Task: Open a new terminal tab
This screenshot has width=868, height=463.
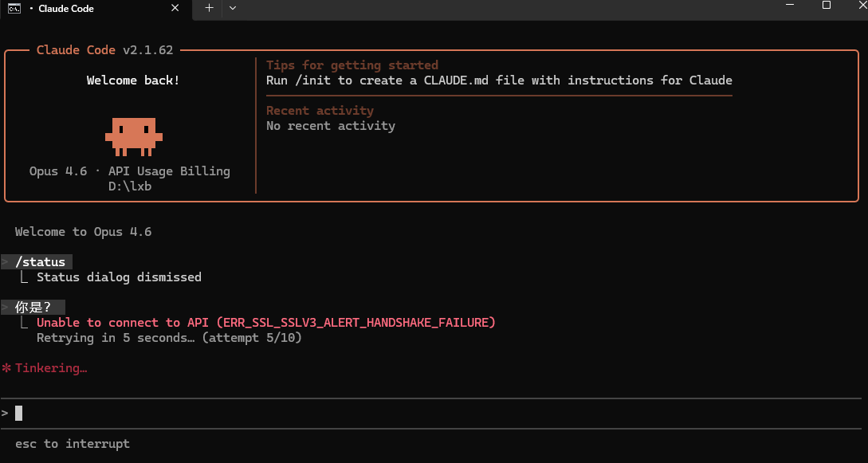Action: (x=209, y=8)
